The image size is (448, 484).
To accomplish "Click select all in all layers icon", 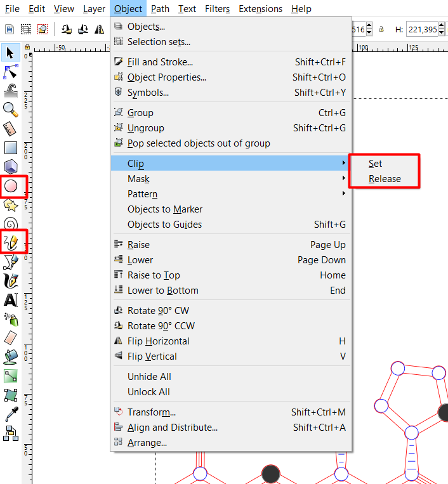I will (26, 29).
